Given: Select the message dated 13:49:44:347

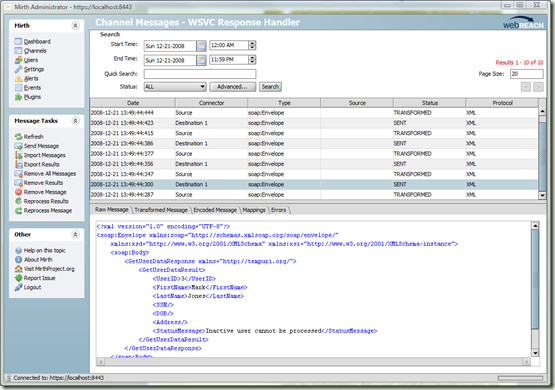Looking at the screenshot, I should 314,174.
